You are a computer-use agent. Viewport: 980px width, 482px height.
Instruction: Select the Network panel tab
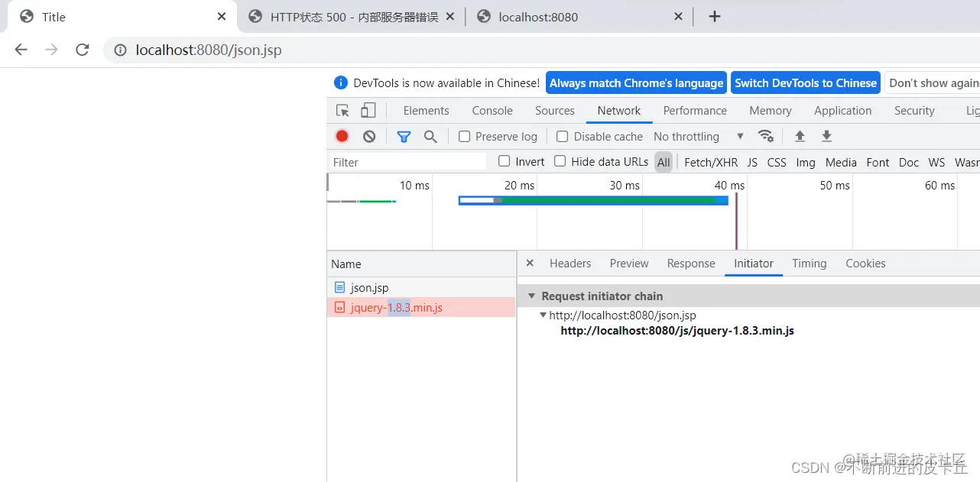(x=619, y=110)
